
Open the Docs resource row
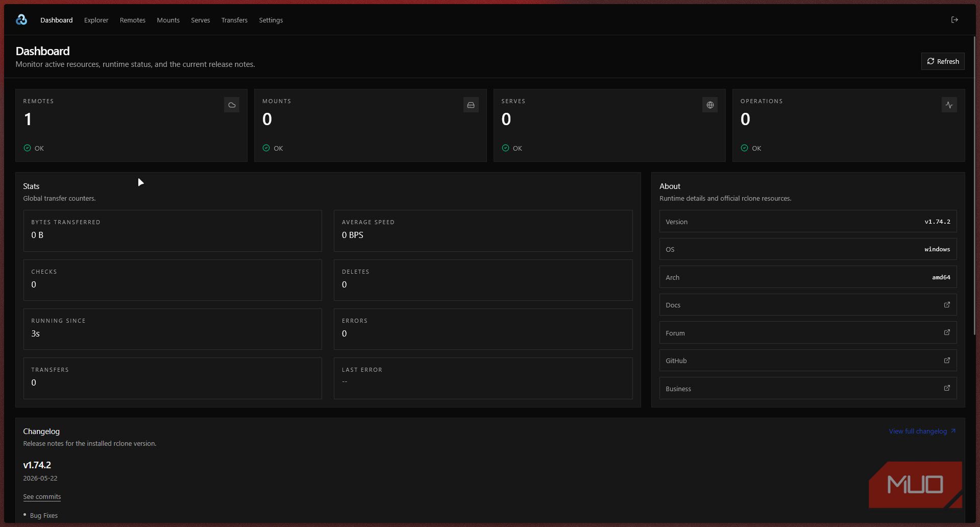(x=808, y=305)
